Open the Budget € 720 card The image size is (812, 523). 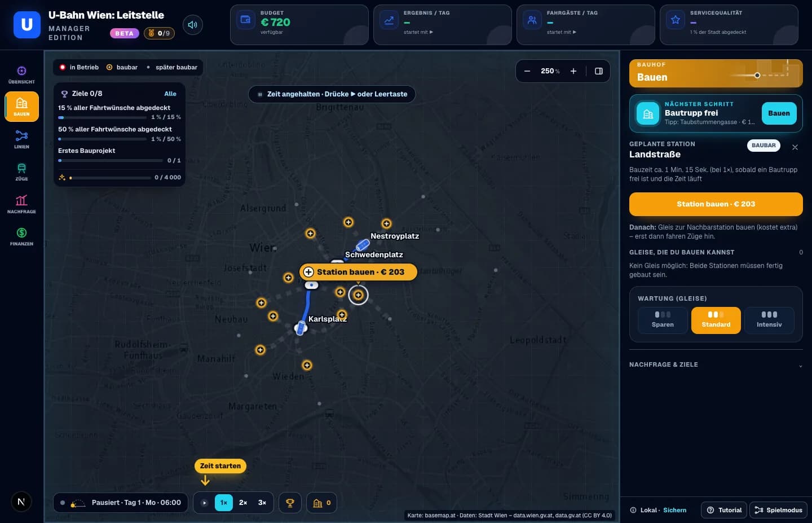[x=299, y=25]
